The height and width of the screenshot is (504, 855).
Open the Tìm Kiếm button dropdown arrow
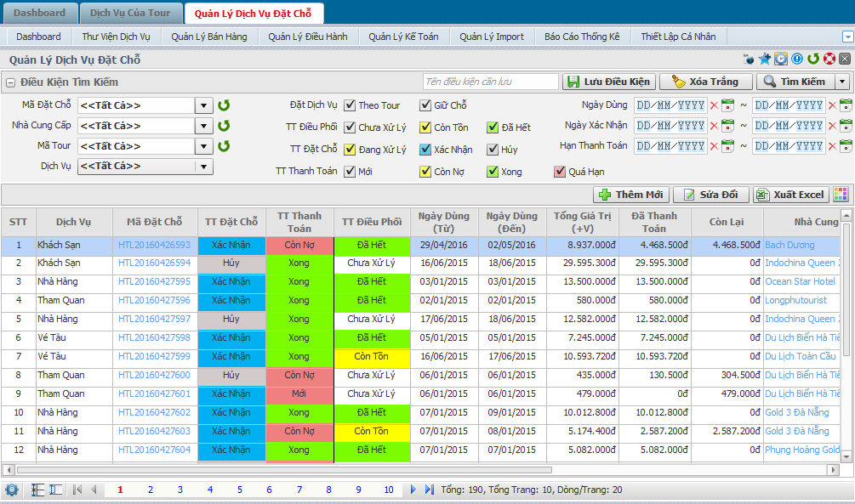tap(842, 82)
